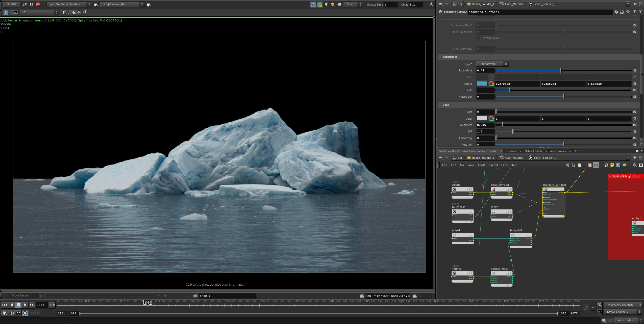Enable the Transmit AOVs checkbox
The width and height of the screenshot is (644, 324).
click(478, 38)
